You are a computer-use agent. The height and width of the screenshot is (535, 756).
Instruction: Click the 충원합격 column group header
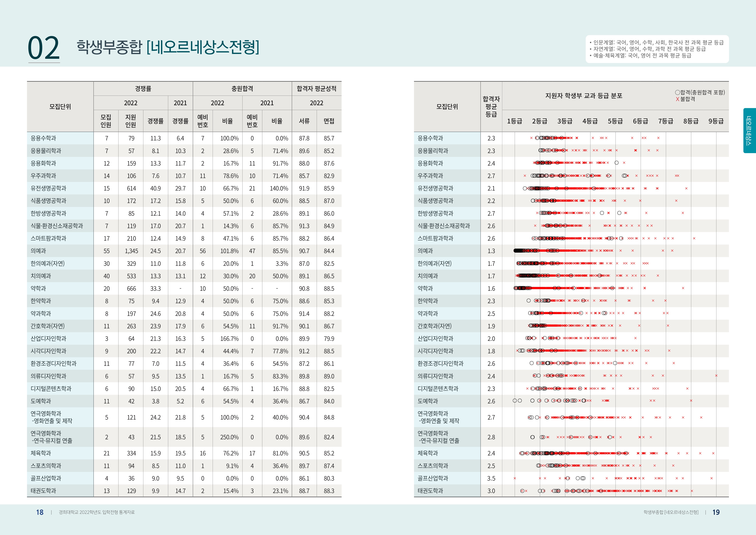pos(242,89)
